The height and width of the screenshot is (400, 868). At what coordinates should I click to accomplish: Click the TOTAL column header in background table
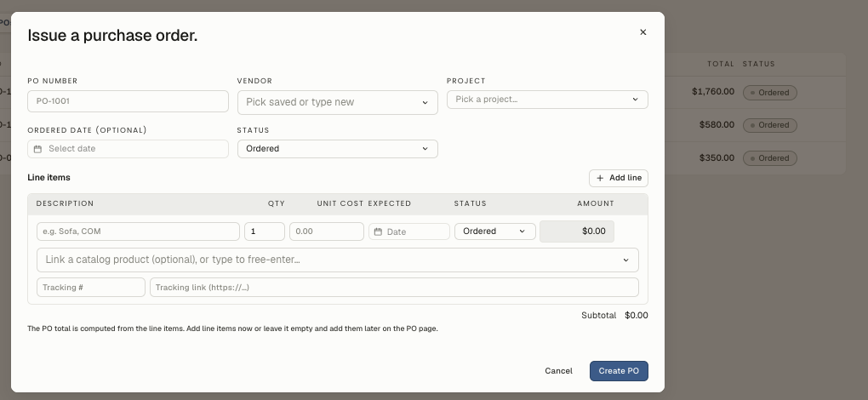coord(721,64)
